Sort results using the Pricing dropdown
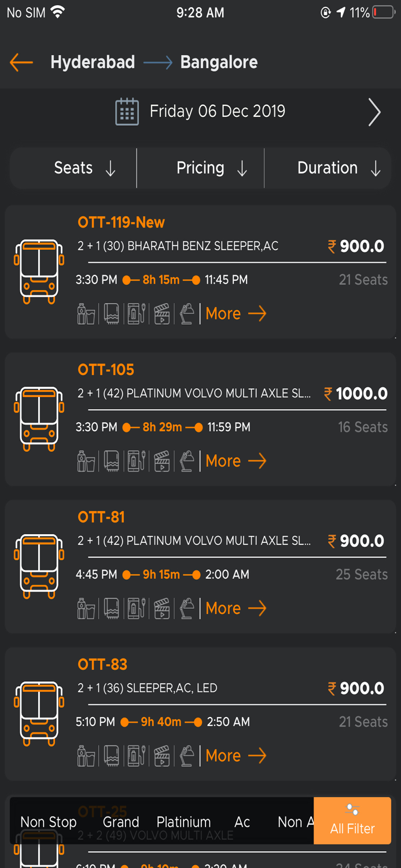Image resolution: width=401 pixels, height=868 pixels. pos(201,168)
